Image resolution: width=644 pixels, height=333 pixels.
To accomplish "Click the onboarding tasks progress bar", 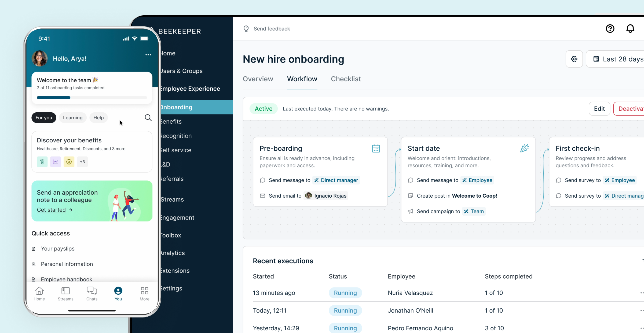I will [x=92, y=98].
